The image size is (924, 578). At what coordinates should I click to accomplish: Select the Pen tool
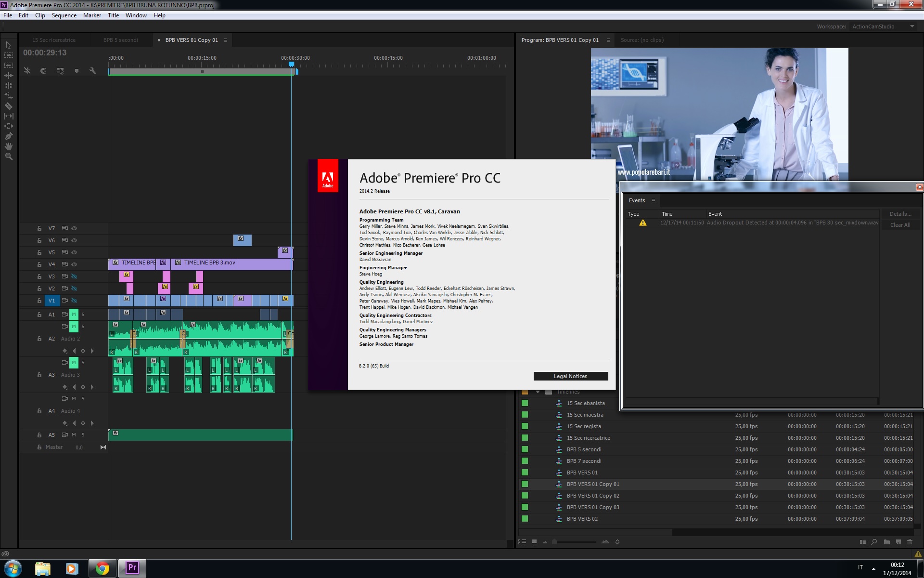[x=8, y=136]
